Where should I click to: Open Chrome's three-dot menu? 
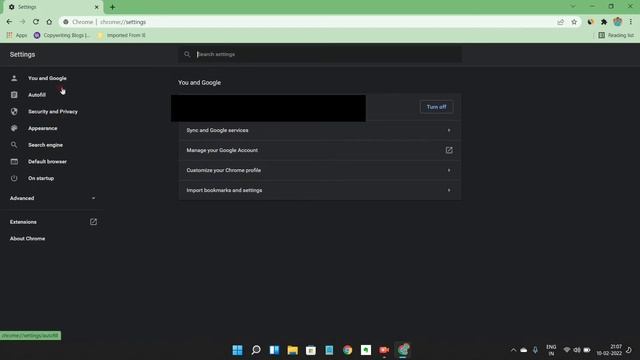631,22
